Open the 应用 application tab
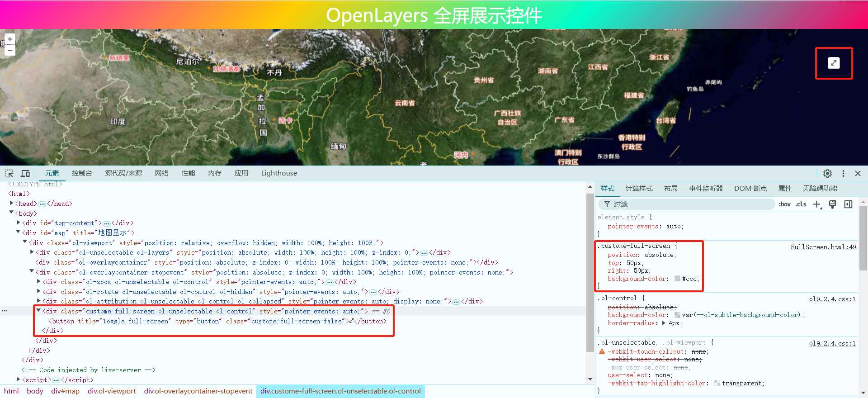868x398 pixels. coord(241,173)
